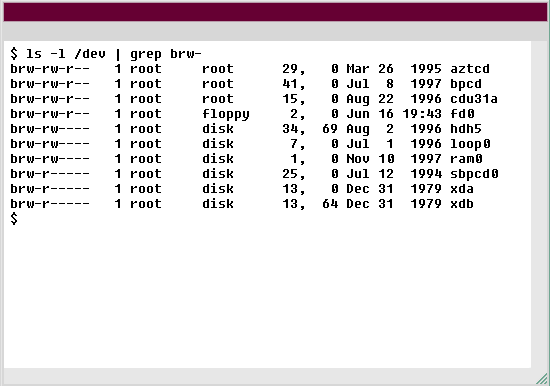
Task: Click the resize grip in the window corner
Action: [542, 378]
